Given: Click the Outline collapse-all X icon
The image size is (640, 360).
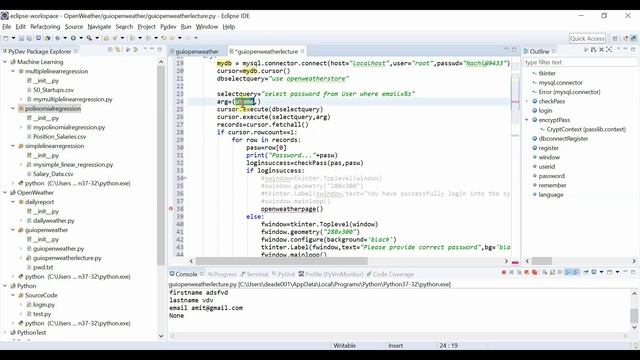Looking at the screenshot, I should click(601, 50).
